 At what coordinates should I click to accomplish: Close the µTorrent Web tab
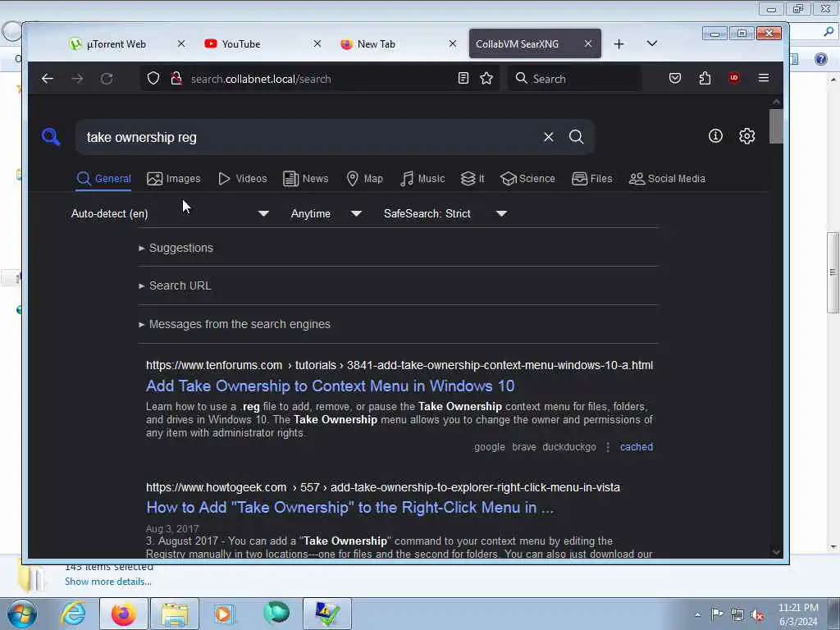click(181, 44)
